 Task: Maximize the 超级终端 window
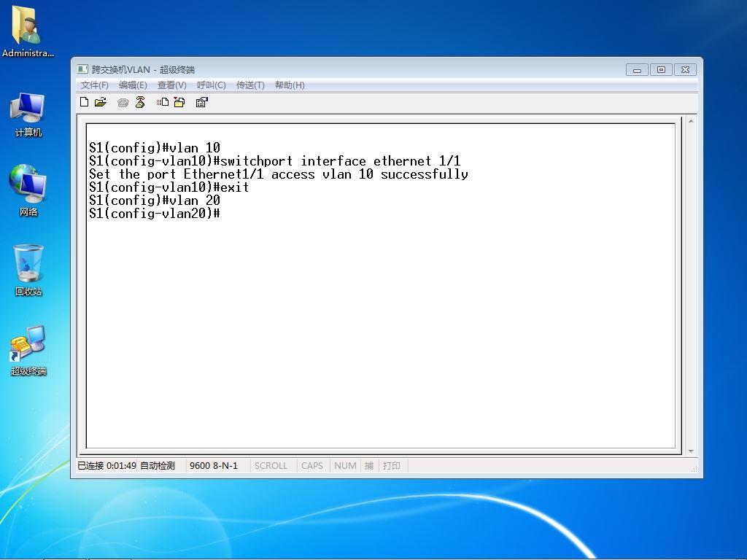coord(661,70)
